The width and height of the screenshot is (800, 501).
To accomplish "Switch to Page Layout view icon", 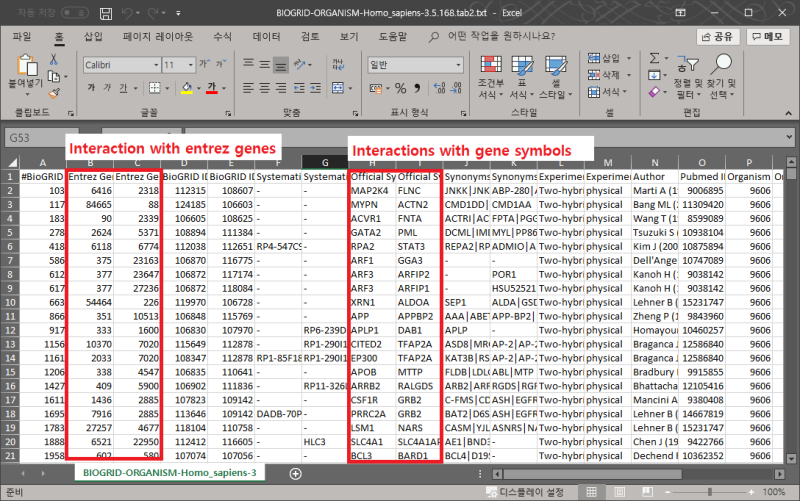I will 619,492.
